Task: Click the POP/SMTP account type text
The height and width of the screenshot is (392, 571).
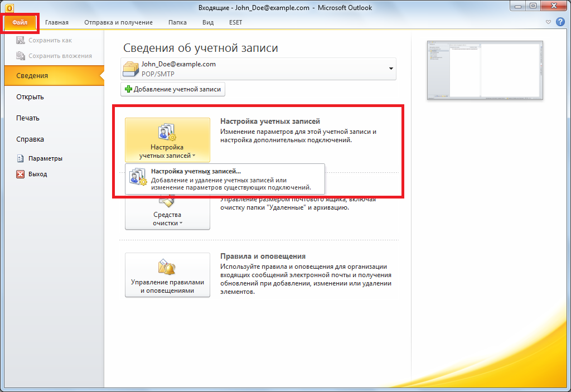Action: point(158,74)
